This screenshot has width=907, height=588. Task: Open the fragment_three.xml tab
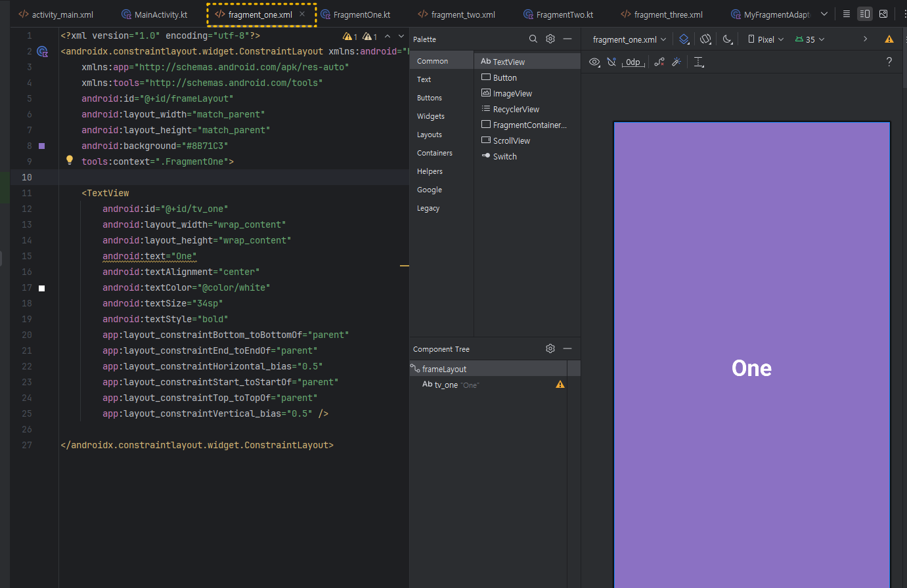click(661, 14)
